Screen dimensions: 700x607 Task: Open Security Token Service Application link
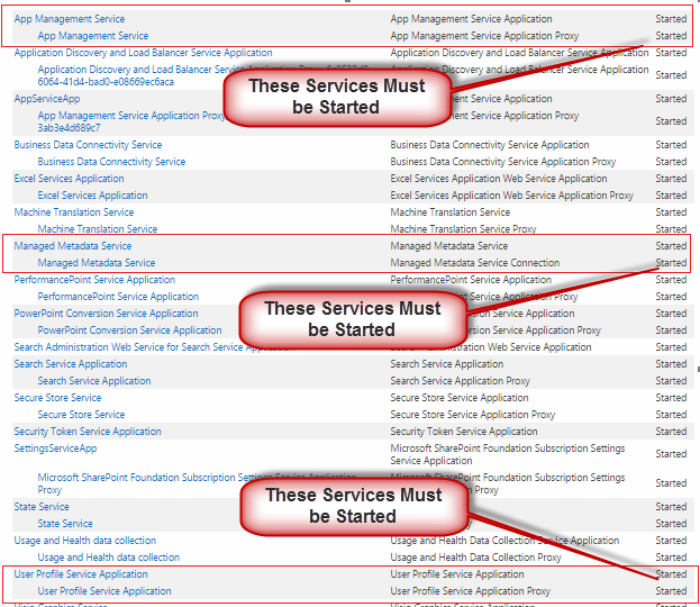[87, 432]
